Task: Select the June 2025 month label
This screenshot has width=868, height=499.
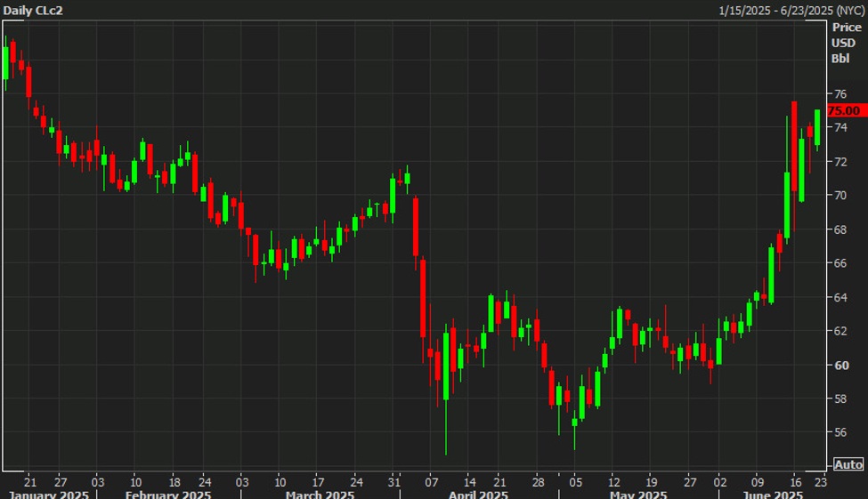Action: 772,493
